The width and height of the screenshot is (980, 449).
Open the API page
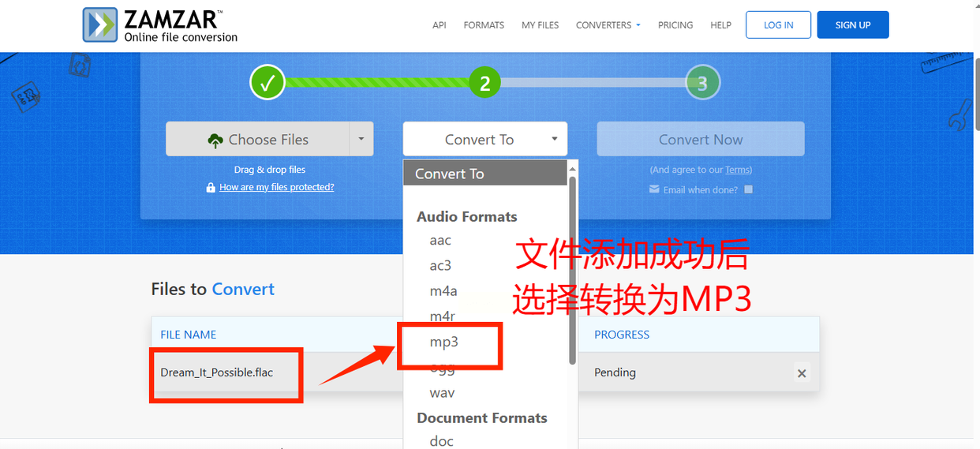pyautogui.click(x=440, y=25)
